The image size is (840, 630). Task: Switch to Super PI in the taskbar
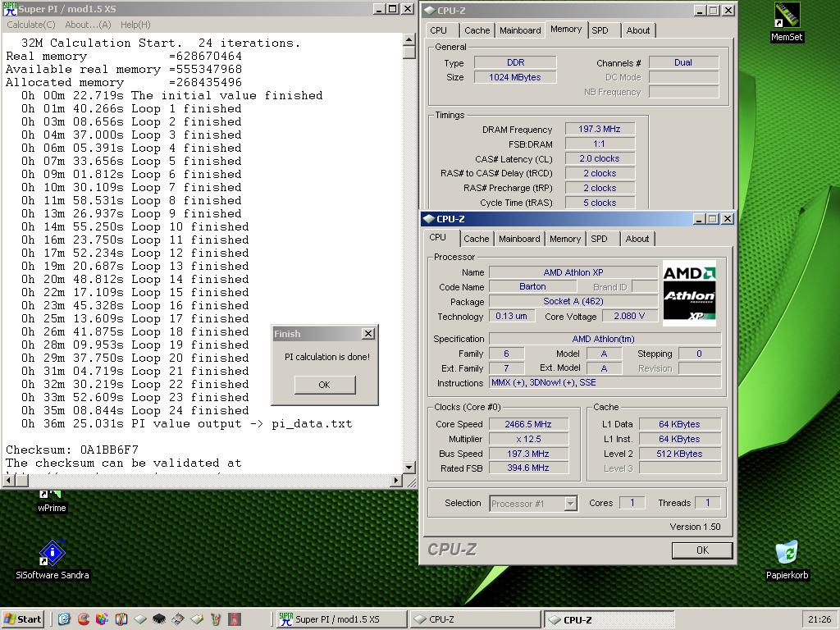click(x=340, y=619)
